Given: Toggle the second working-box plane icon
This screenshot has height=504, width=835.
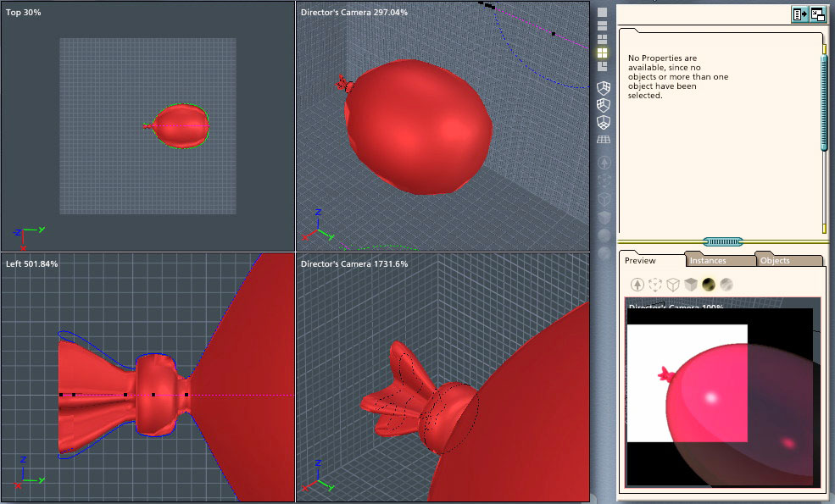Looking at the screenshot, I should pos(604,105).
